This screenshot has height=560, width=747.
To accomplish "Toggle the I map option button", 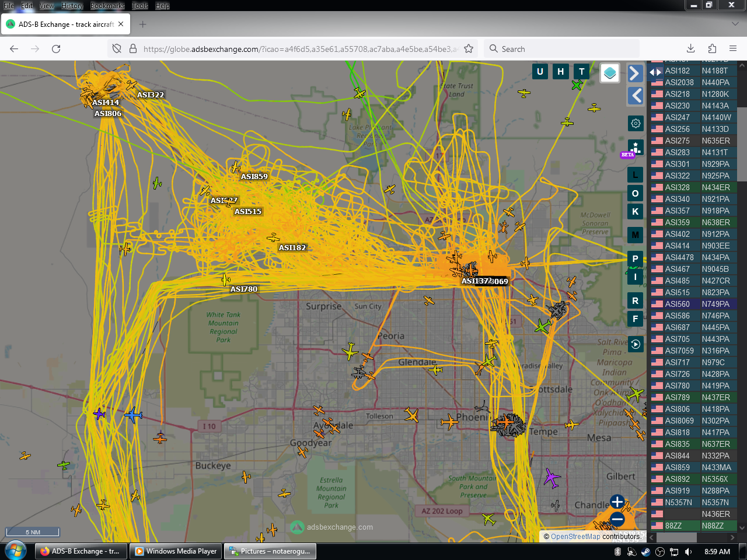I will (636, 277).
